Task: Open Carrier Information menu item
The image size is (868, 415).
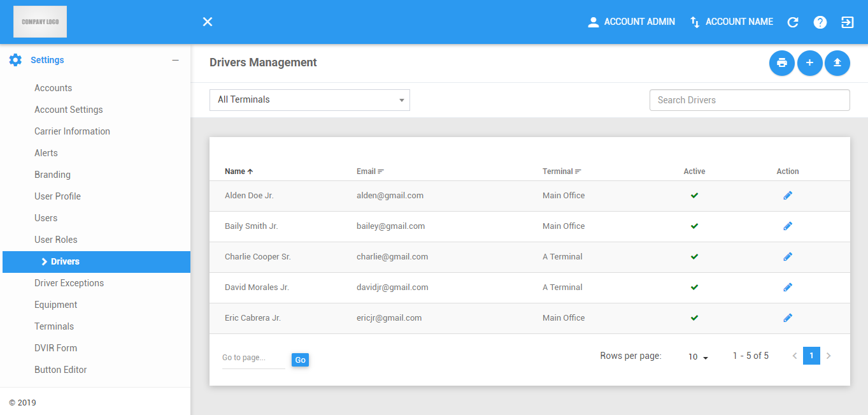Action: pyautogui.click(x=72, y=131)
